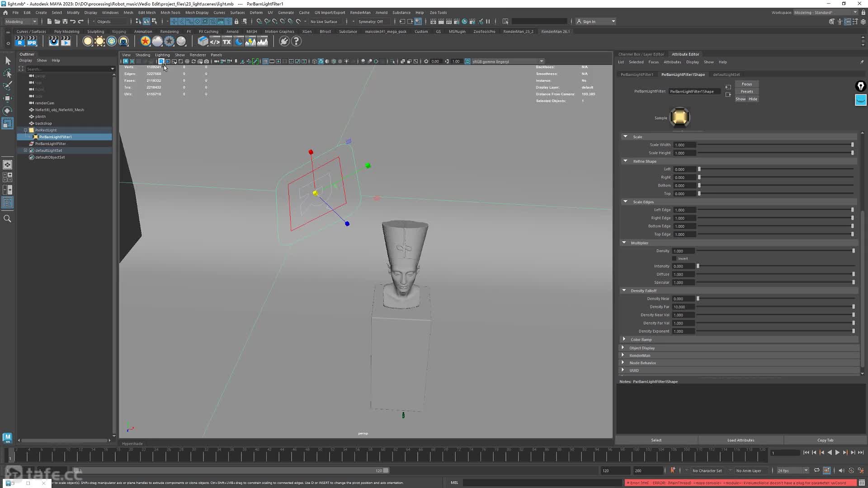Image resolution: width=868 pixels, height=488 pixels.
Task: Toggle the blue panel icon in the right sidebar
Action: (x=861, y=100)
